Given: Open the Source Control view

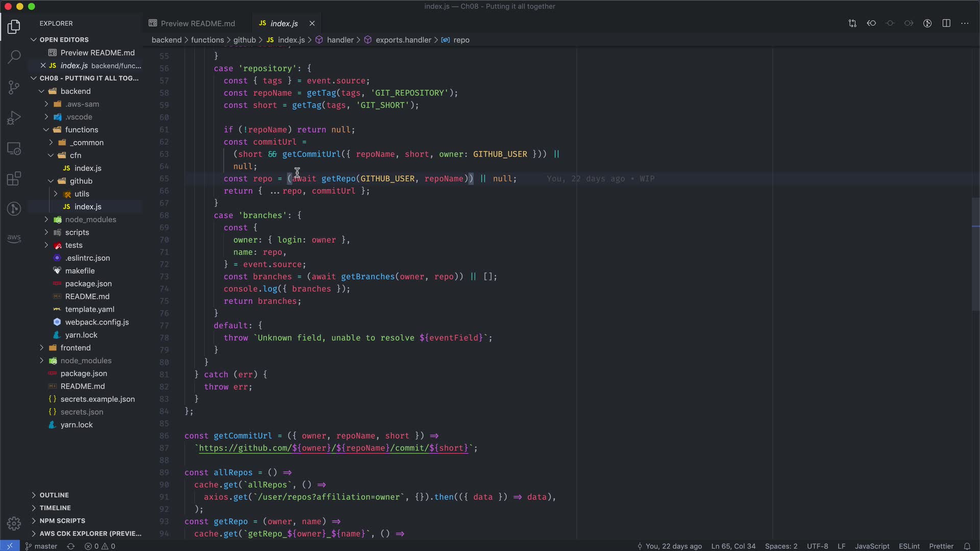Looking at the screenshot, I should [14, 87].
